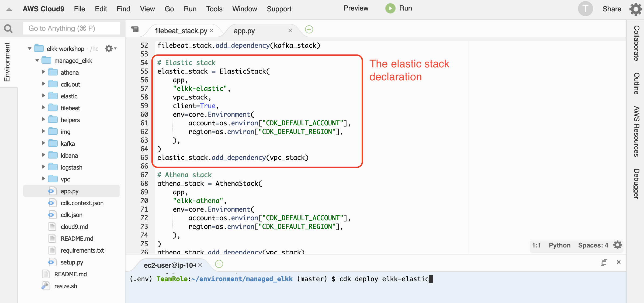Screen dimensions: 644x303
Task: Click the app.py file icon in tree
Action: [x=52, y=191]
